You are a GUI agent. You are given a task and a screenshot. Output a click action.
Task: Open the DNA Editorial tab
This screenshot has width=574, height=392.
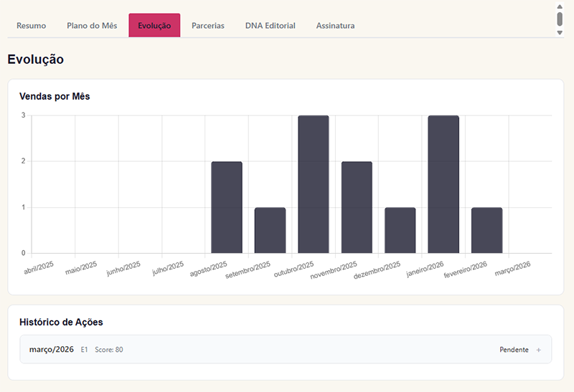pyautogui.click(x=270, y=26)
